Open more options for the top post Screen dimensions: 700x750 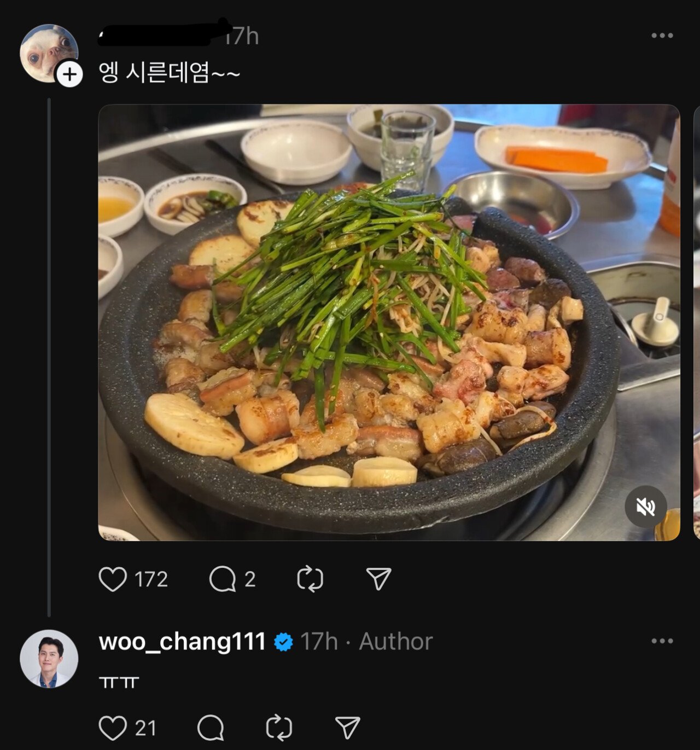662,36
